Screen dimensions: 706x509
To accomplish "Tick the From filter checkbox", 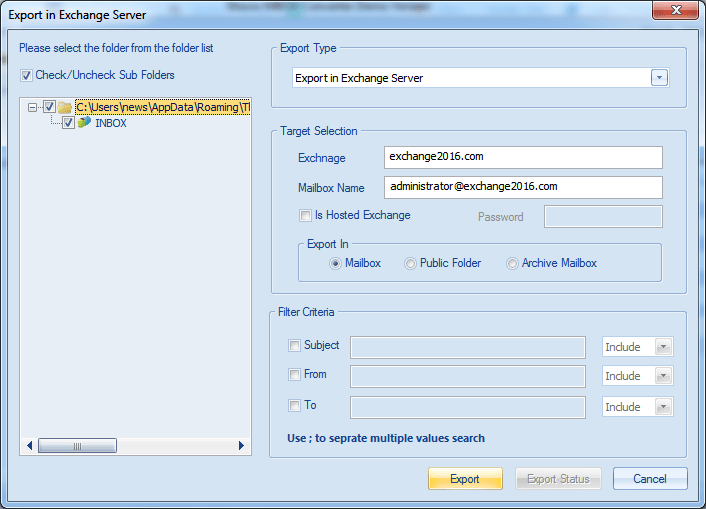I will [294, 375].
